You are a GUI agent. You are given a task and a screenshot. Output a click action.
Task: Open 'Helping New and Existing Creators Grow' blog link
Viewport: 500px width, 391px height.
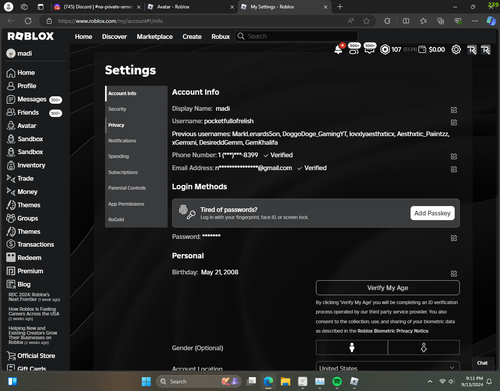[33, 335]
